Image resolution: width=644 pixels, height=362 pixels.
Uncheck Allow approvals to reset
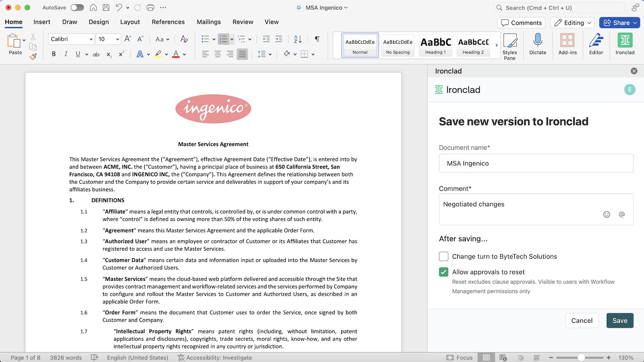click(444, 272)
